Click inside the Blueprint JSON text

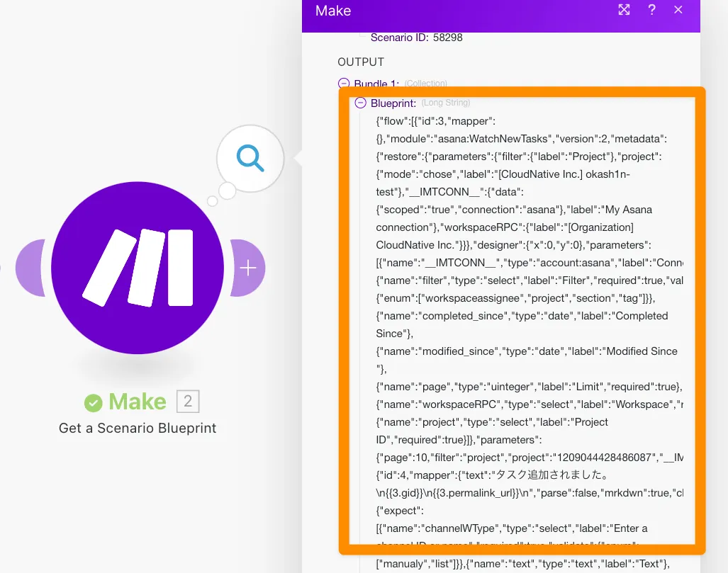click(521, 315)
